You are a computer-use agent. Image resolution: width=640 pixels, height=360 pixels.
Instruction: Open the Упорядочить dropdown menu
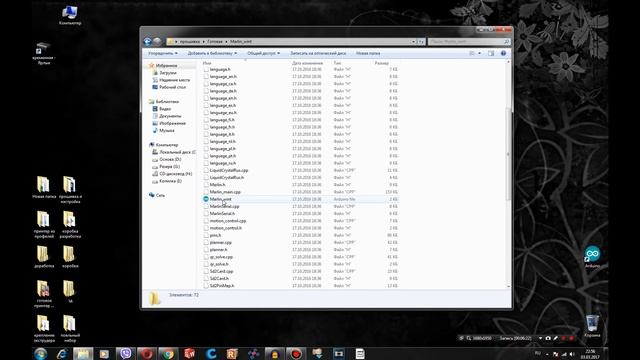(x=163, y=53)
